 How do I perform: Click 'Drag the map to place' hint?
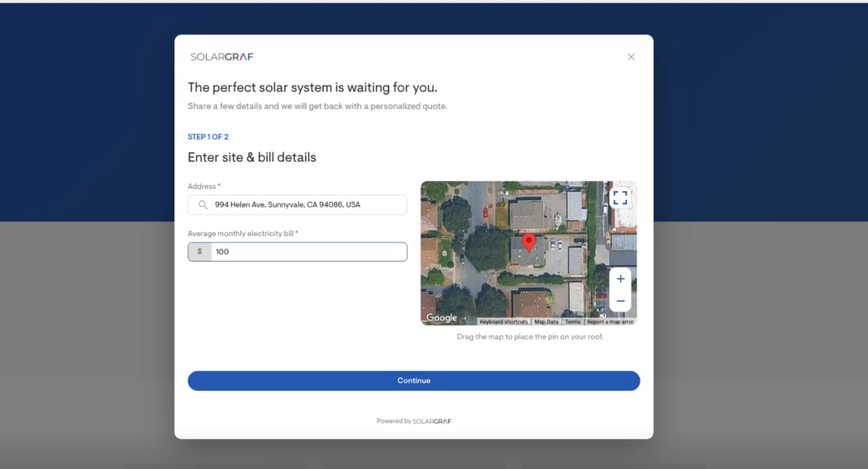530,337
